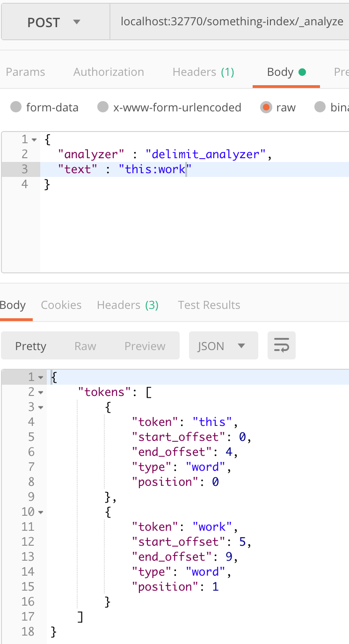Click line number 3 in the request editor
The image size is (349, 644).
(x=25, y=169)
